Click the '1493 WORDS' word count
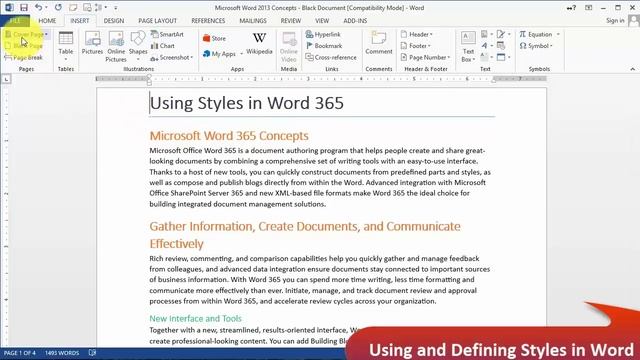 [x=62, y=353]
